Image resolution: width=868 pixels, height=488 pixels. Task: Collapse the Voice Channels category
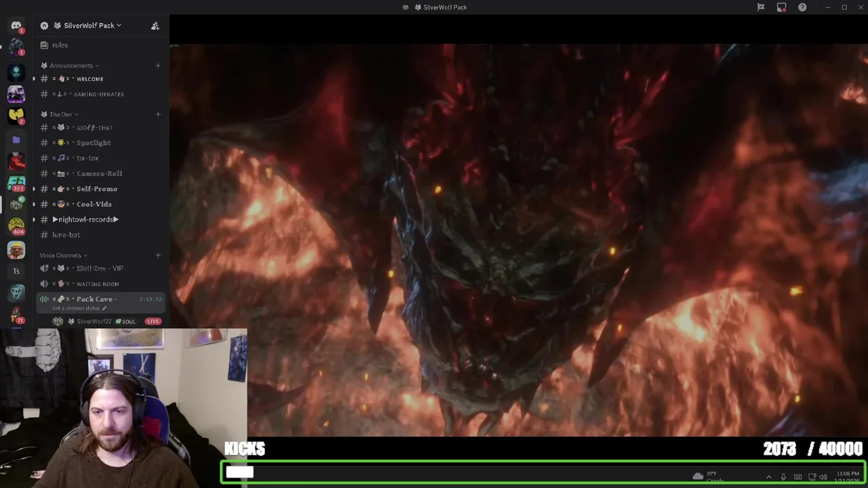click(x=64, y=256)
